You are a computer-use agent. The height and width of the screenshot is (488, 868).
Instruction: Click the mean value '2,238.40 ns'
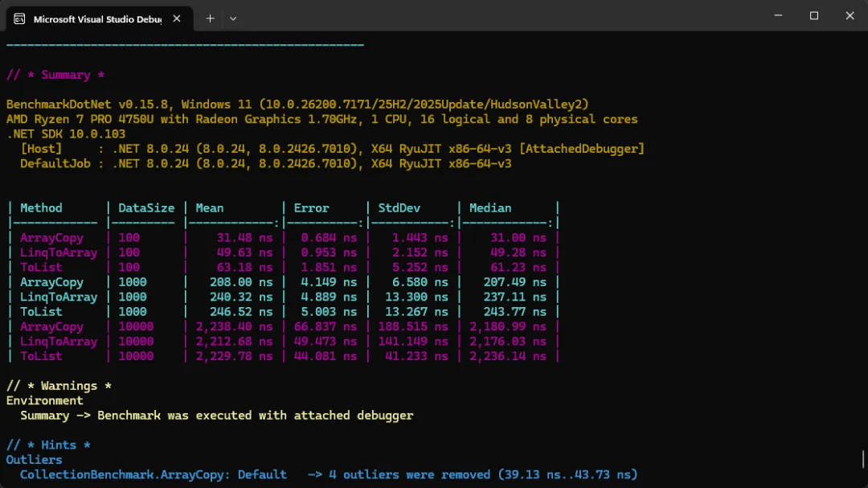coord(234,326)
